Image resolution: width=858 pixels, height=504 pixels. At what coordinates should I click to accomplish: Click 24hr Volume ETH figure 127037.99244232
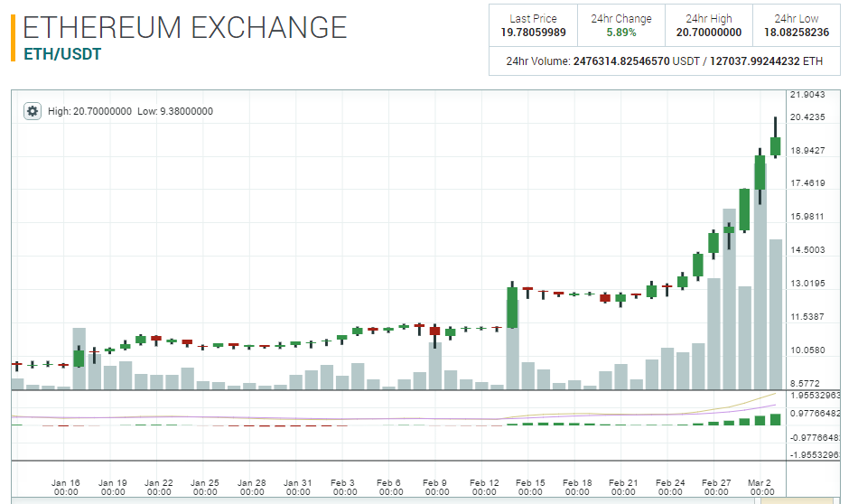pyautogui.click(x=754, y=61)
